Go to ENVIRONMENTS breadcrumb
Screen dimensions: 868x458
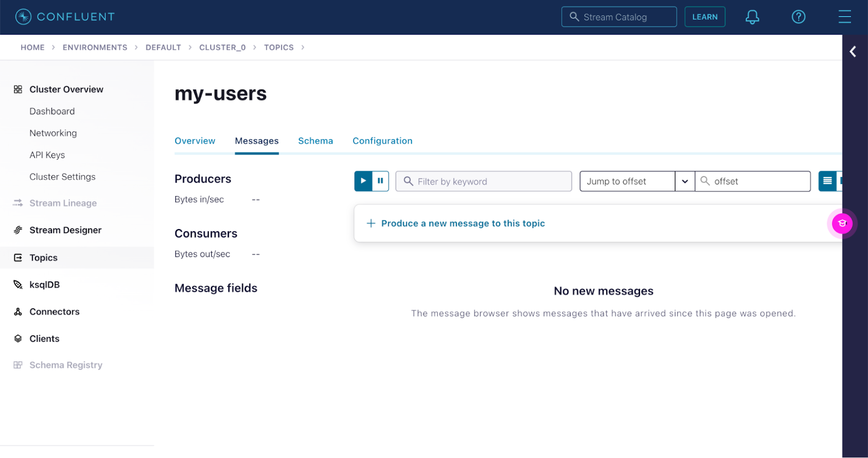95,48
